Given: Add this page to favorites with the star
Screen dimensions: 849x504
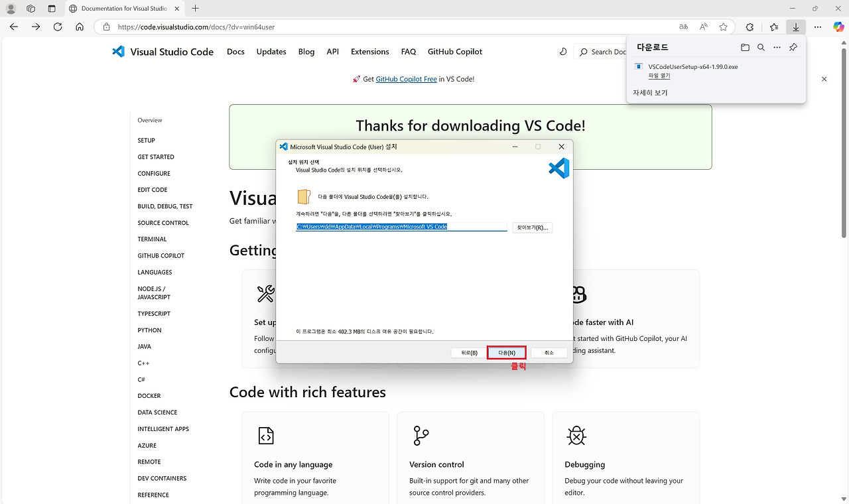Looking at the screenshot, I should pyautogui.click(x=724, y=27).
